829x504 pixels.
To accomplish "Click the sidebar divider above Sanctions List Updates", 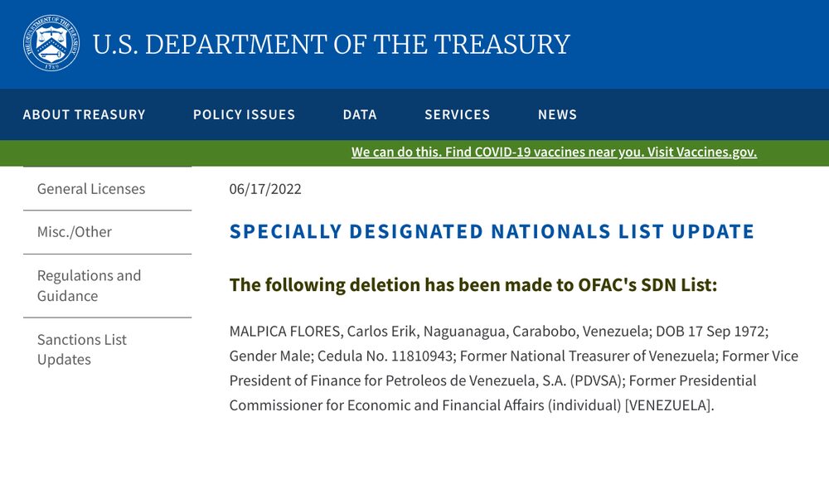I will click(x=107, y=317).
